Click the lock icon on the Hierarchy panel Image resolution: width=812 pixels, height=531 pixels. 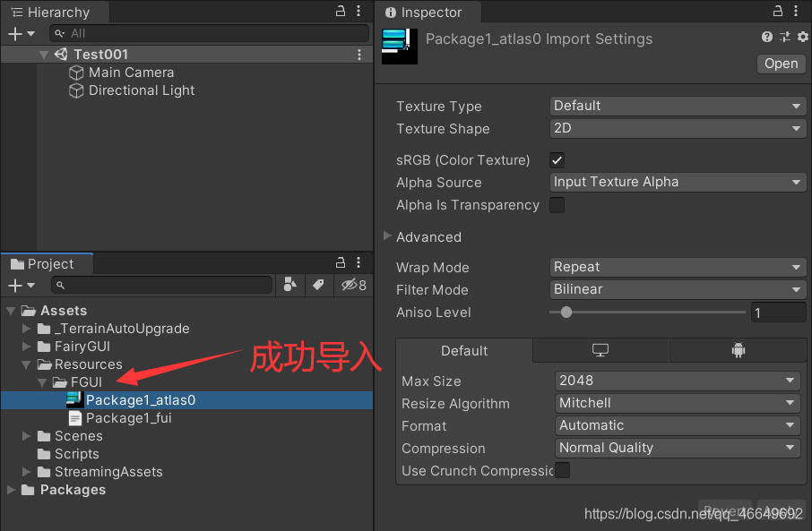[x=339, y=10]
